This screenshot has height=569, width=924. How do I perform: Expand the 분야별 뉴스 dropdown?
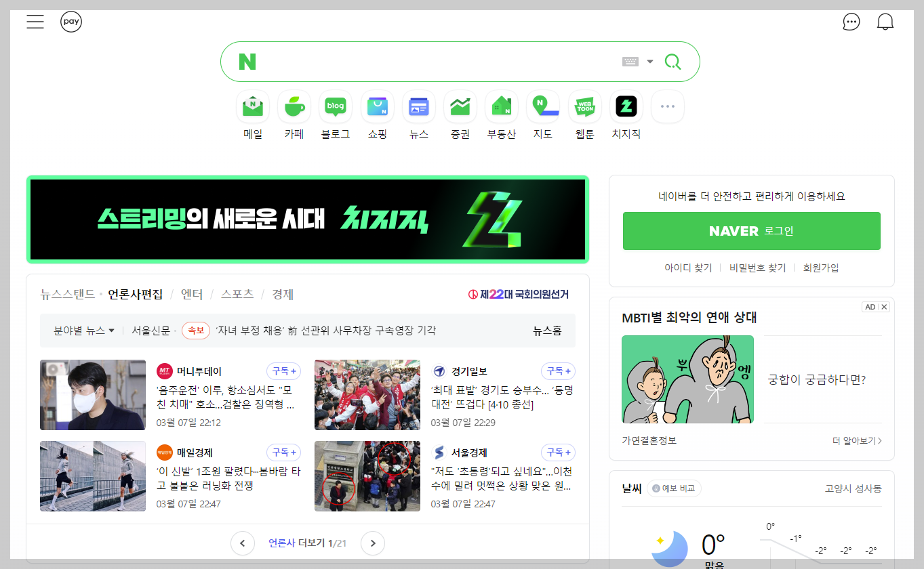coord(84,331)
